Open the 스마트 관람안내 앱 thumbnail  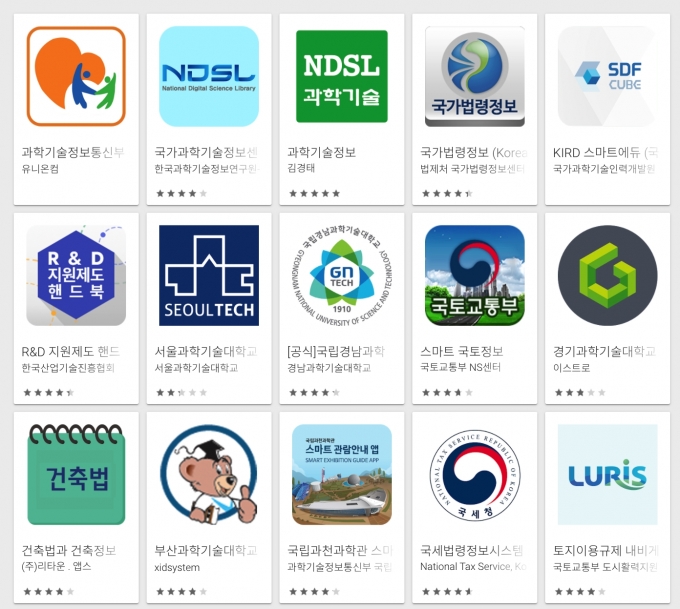tap(342, 475)
